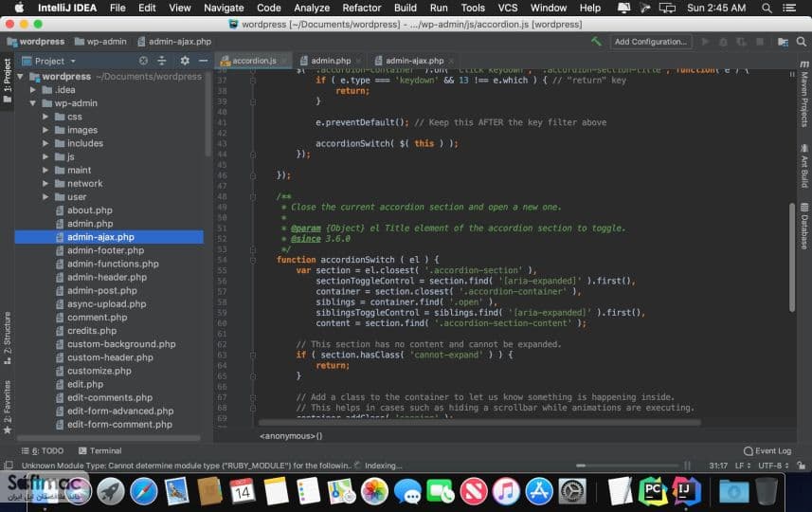Image resolution: width=812 pixels, height=512 pixels.
Task: Click tool windows toggle icon in status bar
Action: [x=9, y=466]
